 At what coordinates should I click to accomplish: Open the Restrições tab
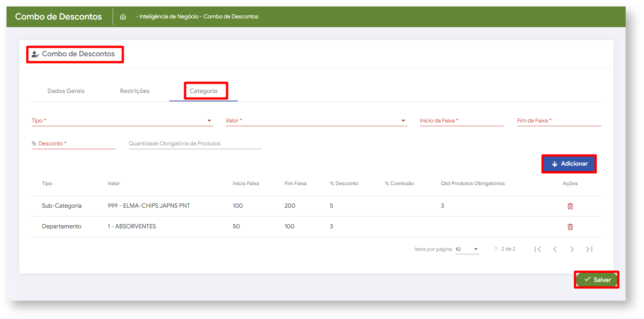134,91
